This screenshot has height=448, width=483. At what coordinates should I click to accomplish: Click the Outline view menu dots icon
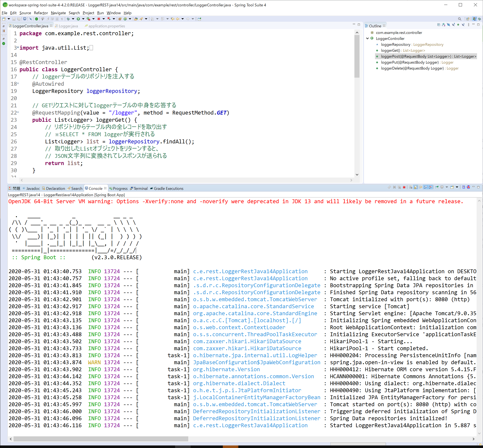[x=469, y=25]
